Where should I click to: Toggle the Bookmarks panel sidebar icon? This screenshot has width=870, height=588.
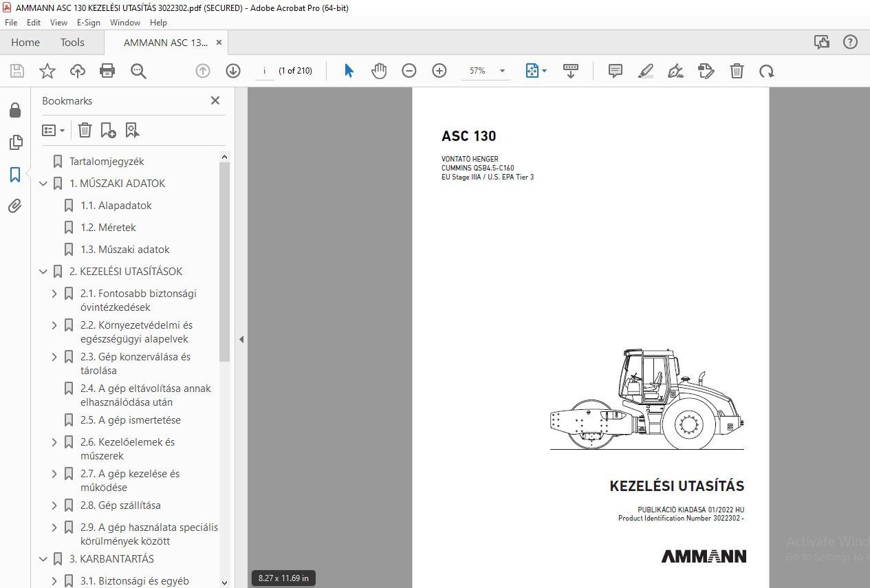(x=14, y=175)
